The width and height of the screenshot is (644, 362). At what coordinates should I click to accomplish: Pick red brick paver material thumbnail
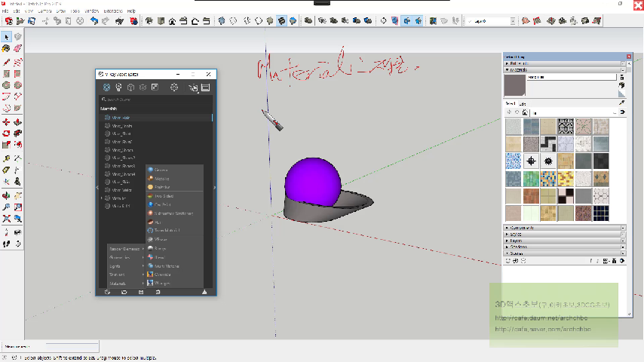pyautogui.click(x=531, y=196)
